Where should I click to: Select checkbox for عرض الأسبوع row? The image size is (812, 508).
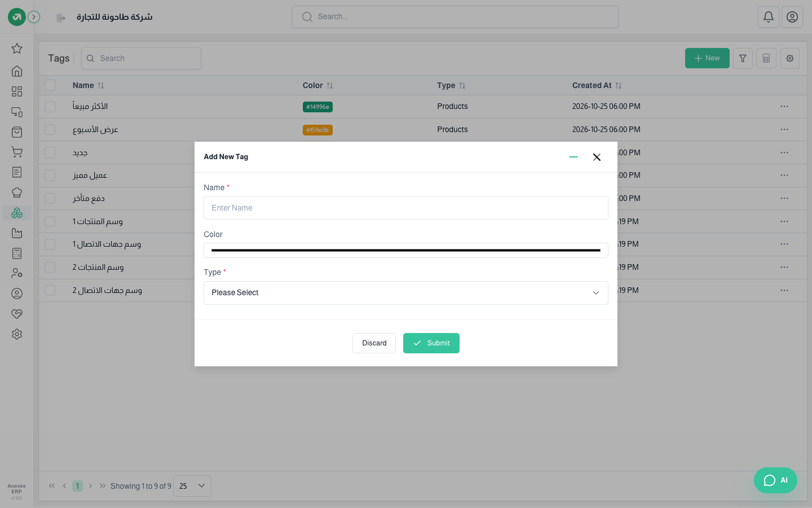(x=50, y=129)
